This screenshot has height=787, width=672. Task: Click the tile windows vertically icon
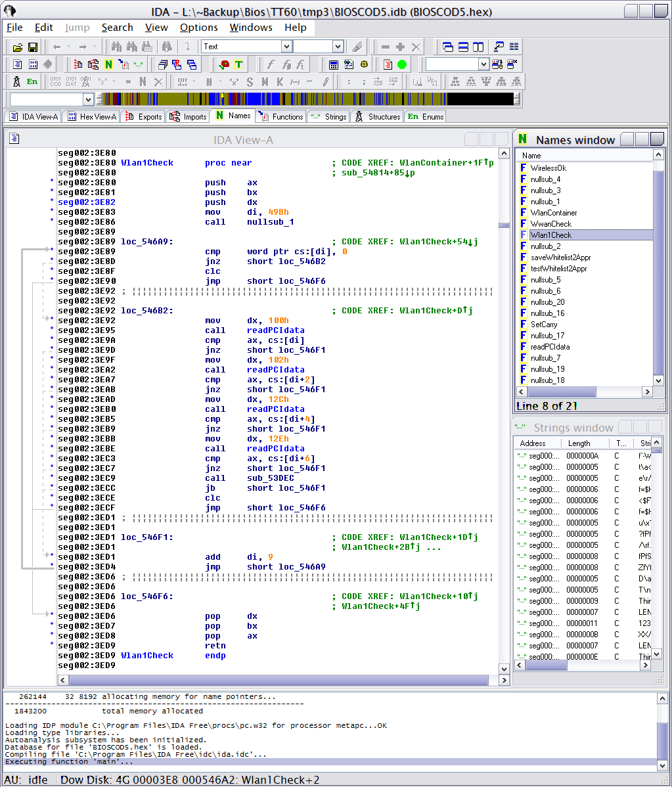point(478,47)
